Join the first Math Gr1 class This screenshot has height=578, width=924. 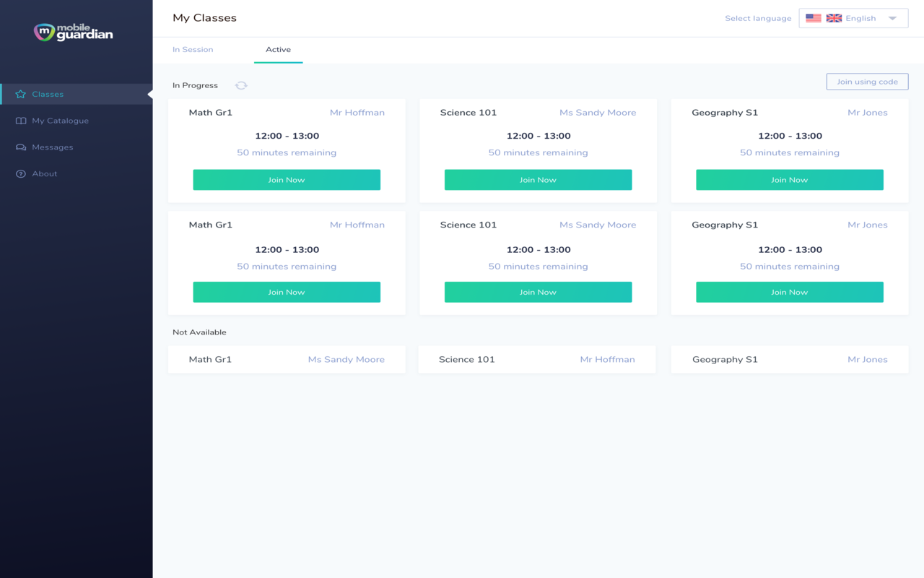click(x=287, y=180)
